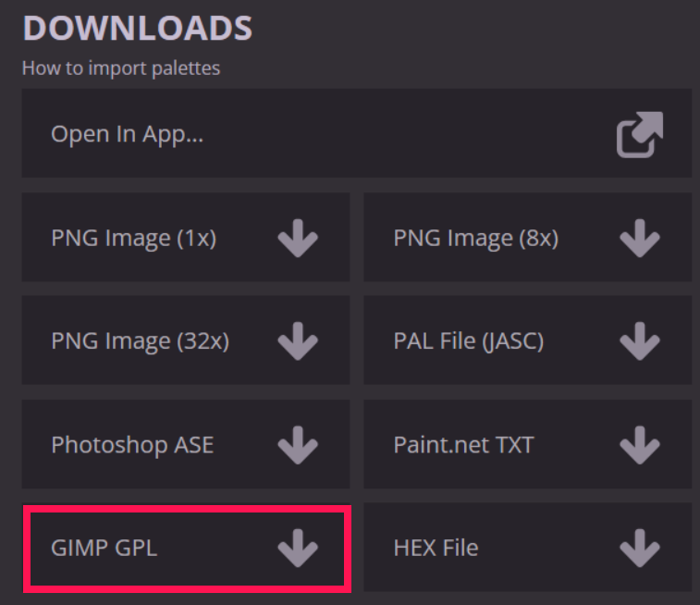
Task: Download the PNG Image (32x) file
Action: tap(186, 340)
